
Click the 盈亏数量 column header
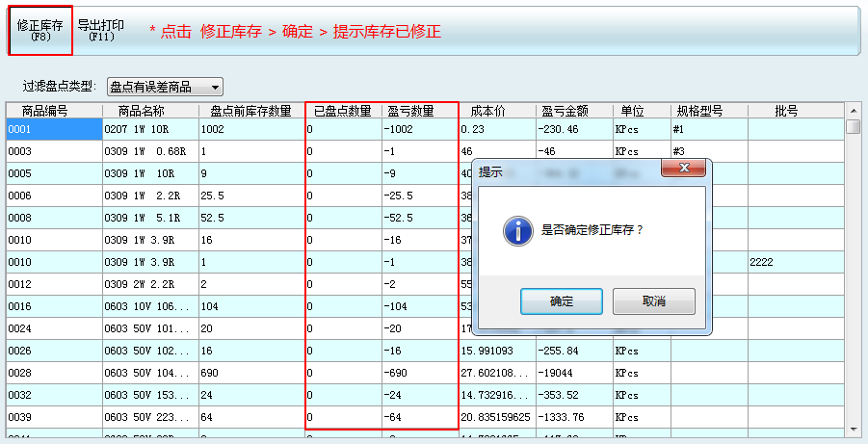410,111
